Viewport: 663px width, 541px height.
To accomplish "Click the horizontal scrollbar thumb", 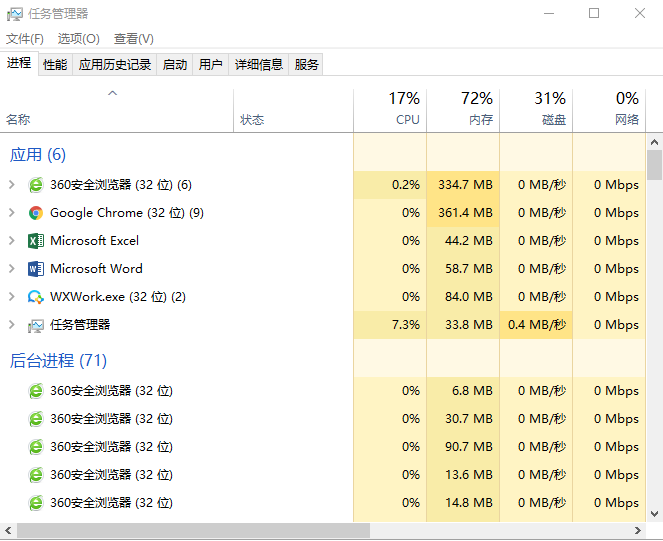I will click(193, 530).
